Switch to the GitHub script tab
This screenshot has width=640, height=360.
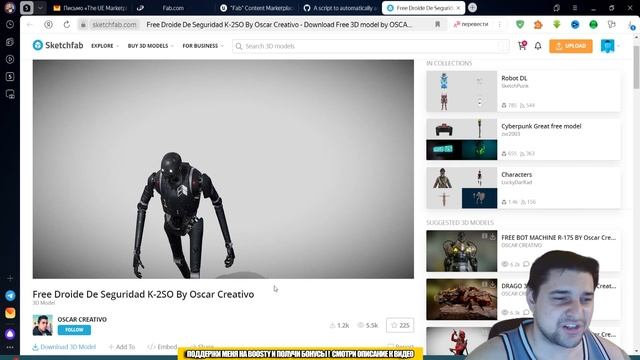pos(340,8)
